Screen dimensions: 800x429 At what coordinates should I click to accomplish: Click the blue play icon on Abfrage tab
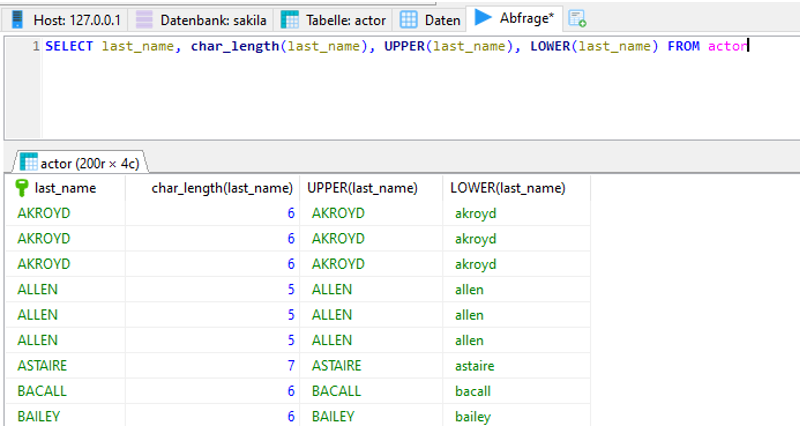click(483, 17)
